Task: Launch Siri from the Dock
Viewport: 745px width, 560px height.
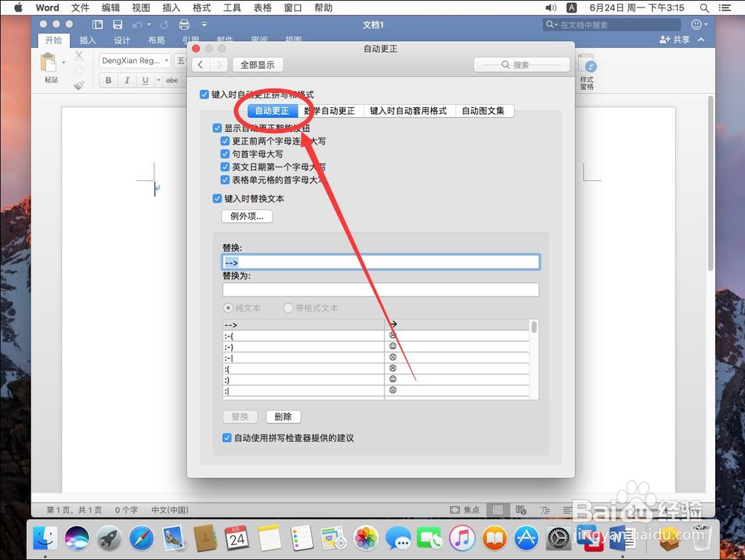Action: point(77,538)
